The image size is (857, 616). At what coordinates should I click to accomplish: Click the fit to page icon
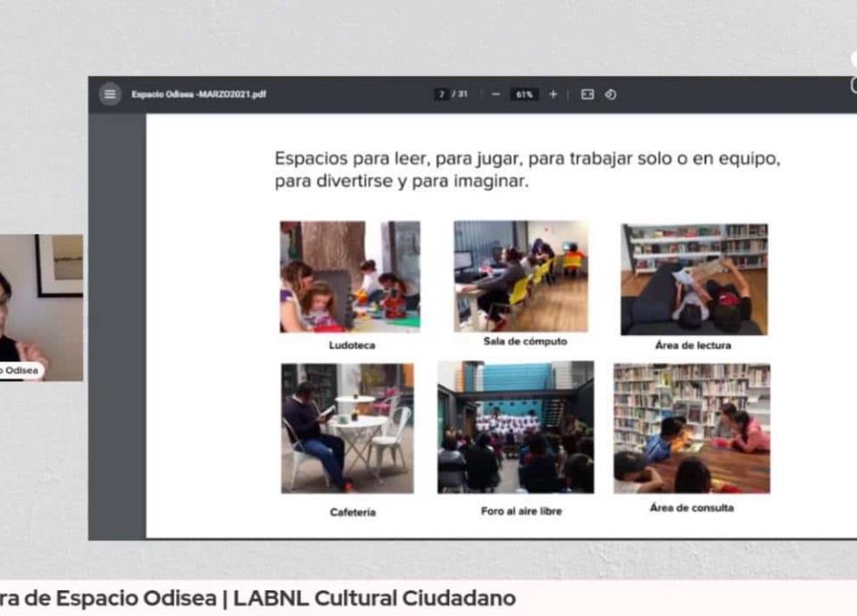(x=587, y=95)
